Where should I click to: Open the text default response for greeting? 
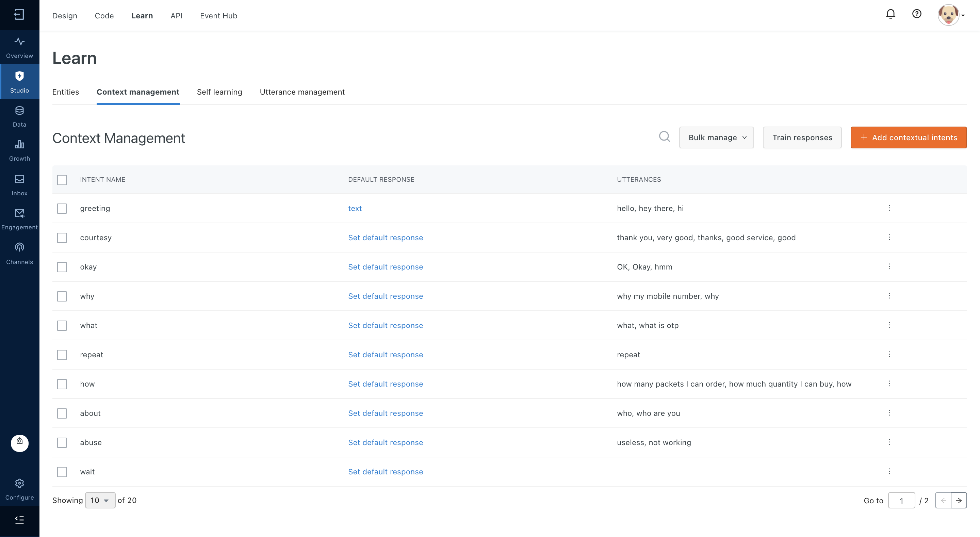click(355, 209)
